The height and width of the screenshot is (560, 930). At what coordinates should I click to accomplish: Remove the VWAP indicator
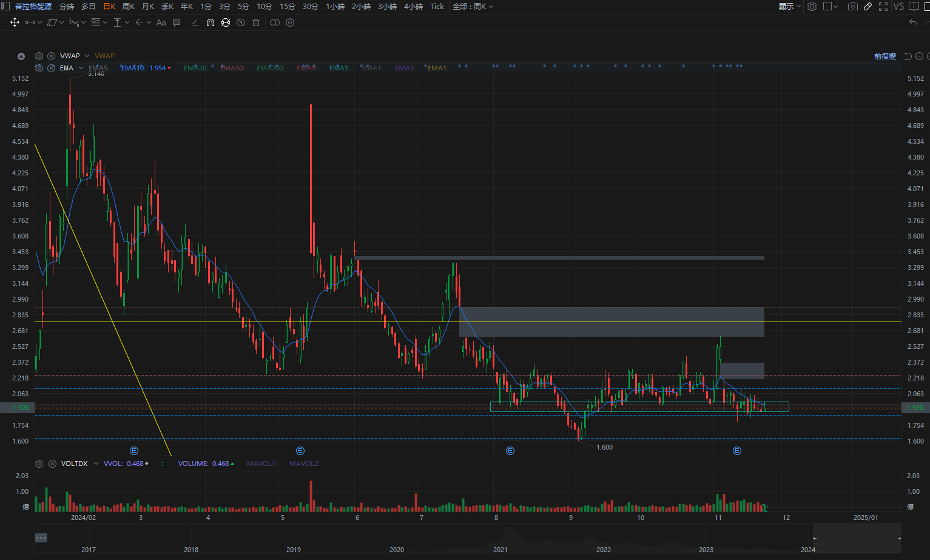pyautogui.click(x=52, y=56)
